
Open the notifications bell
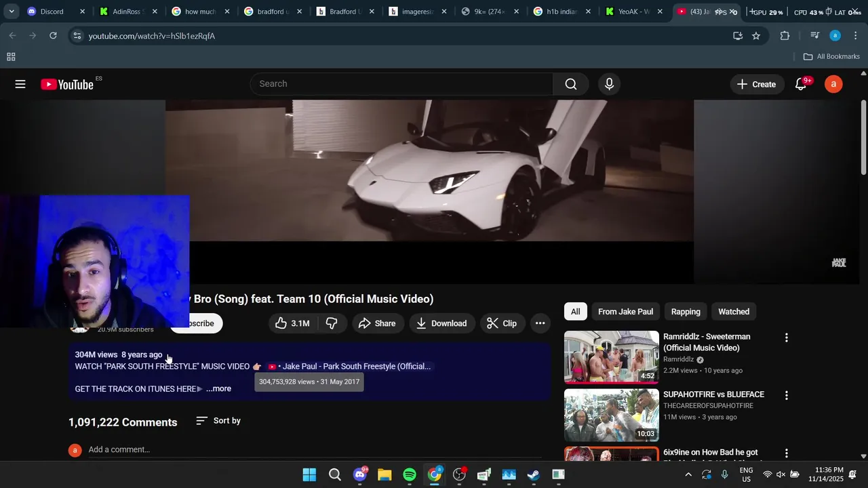point(801,84)
